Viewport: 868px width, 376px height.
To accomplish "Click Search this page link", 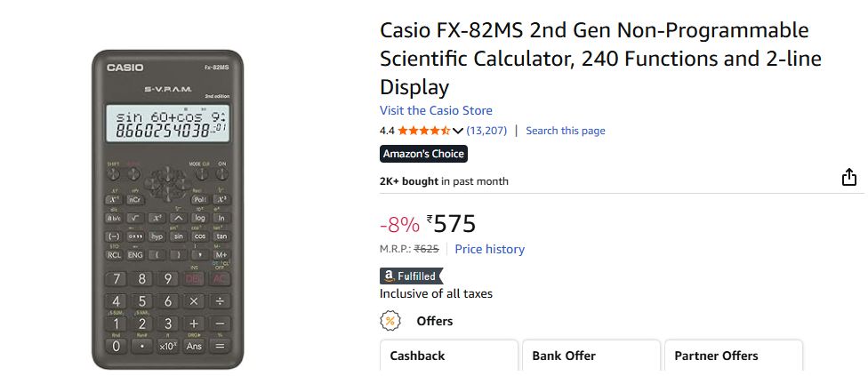I will 566,131.
